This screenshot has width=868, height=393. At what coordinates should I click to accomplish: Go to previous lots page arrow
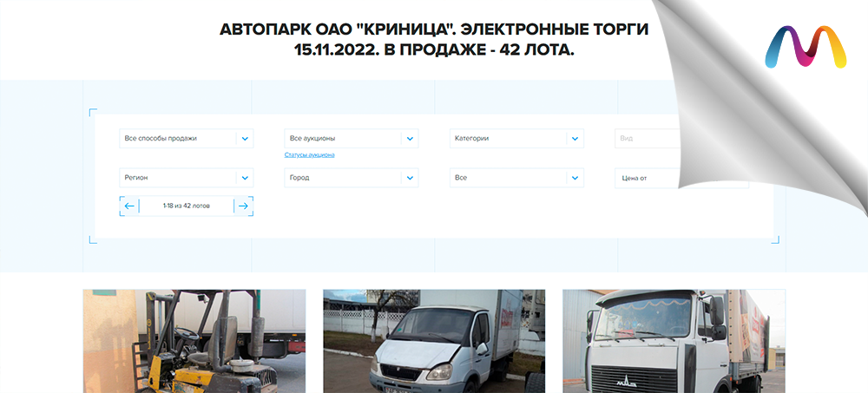[129, 206]
